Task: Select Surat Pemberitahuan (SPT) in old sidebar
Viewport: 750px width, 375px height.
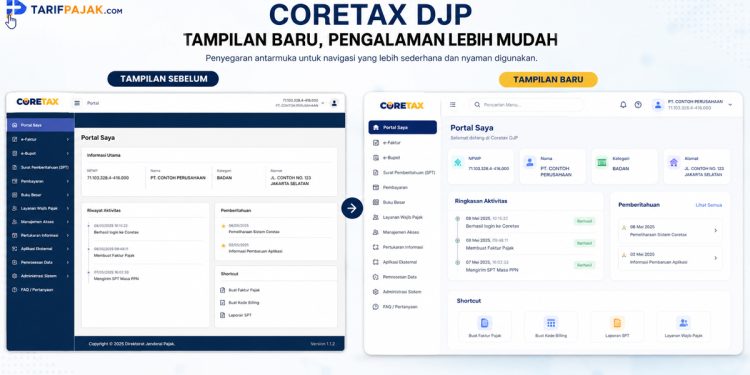Action: 41,167
